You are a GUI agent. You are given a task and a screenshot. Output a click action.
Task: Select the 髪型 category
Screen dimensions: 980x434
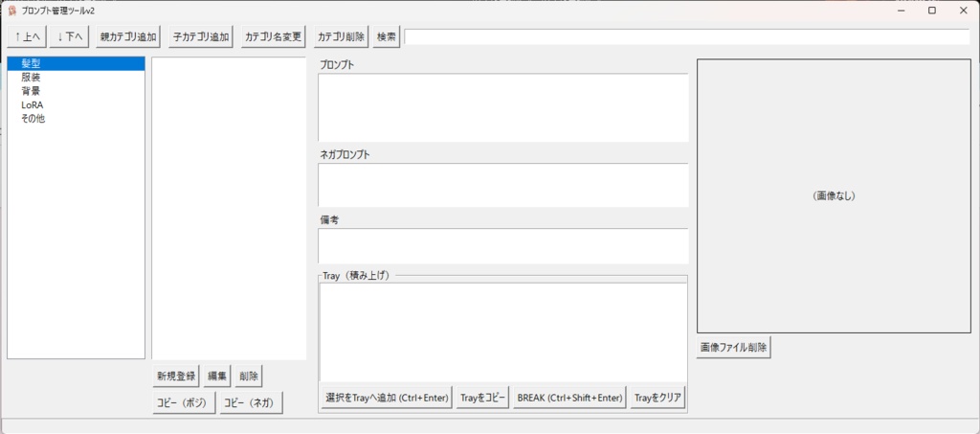click(76, 64)
